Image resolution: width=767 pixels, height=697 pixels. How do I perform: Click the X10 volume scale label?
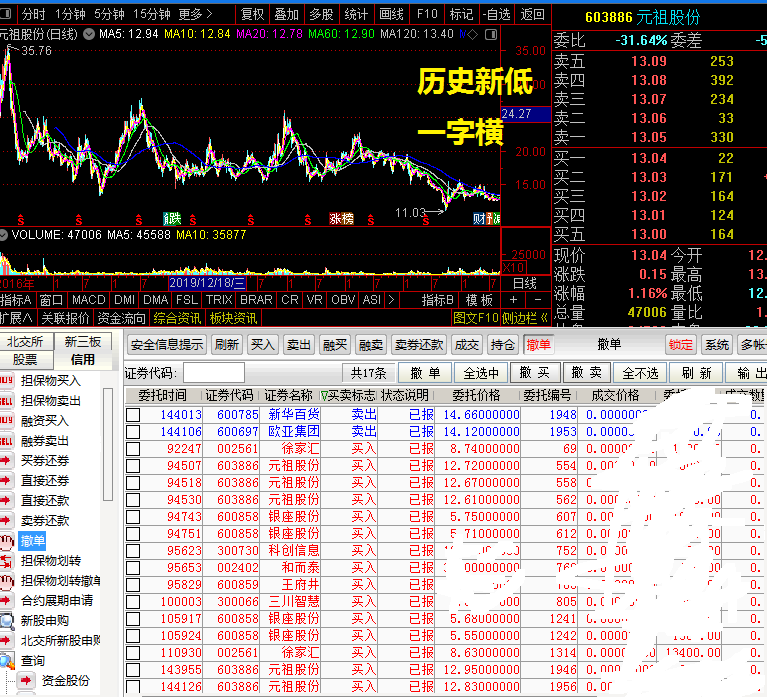pos(514,267)
